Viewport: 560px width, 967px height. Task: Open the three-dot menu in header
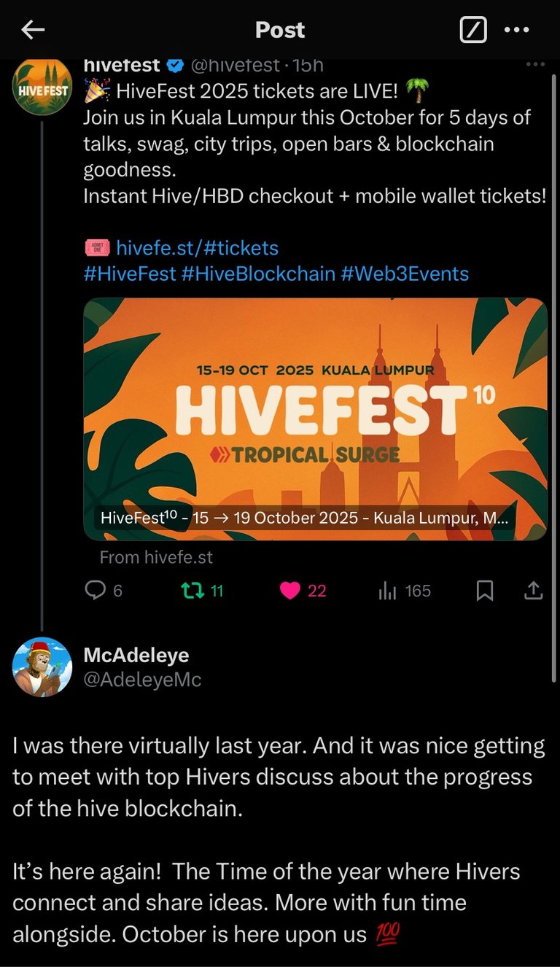tap(516, 30)
